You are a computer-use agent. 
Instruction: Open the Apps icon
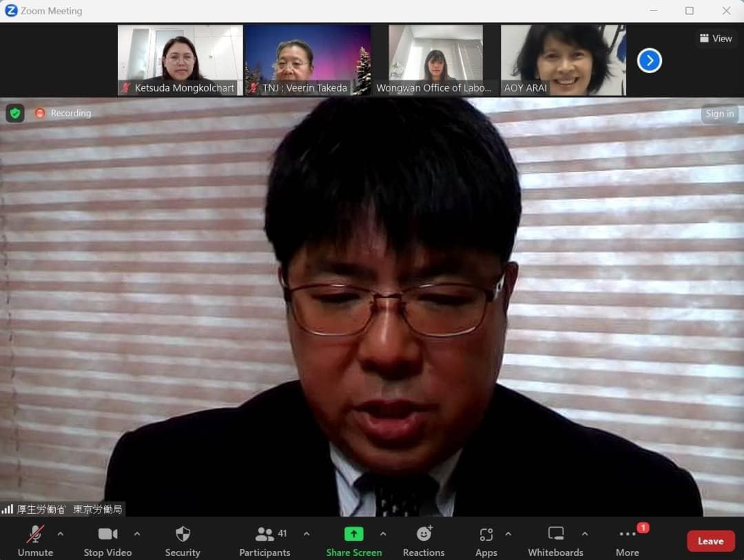486,535
